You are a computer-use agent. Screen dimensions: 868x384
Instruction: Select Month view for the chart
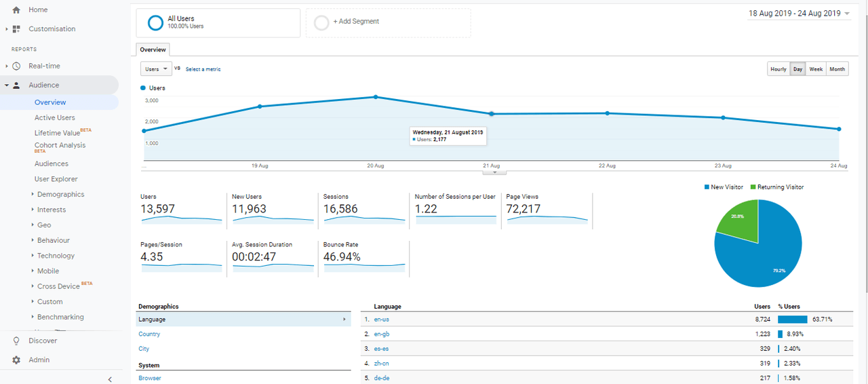(x=837, y=69)
